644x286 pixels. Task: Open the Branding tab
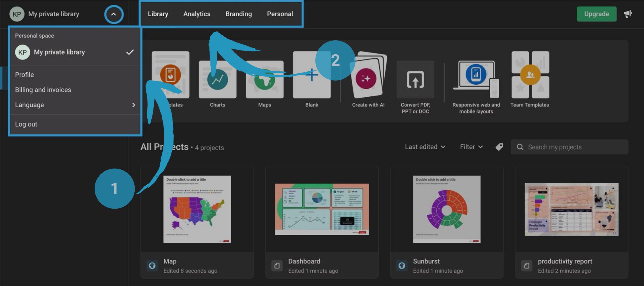click(239, 14)
